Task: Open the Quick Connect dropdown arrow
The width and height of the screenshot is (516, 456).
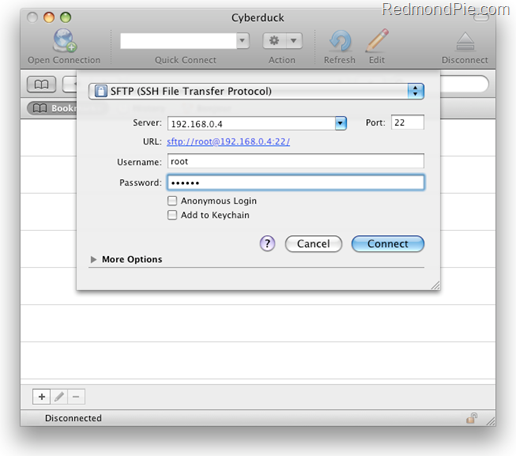Action: coord(243,41)
